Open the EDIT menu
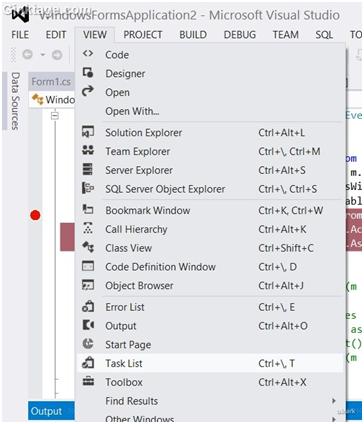 (x=56, y=35)
